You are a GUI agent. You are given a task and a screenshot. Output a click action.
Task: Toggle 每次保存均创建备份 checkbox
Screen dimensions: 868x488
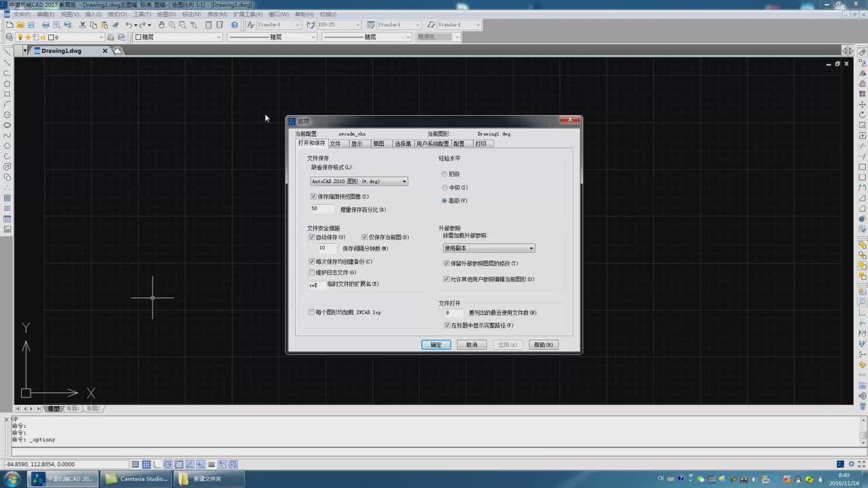(312, 262)
